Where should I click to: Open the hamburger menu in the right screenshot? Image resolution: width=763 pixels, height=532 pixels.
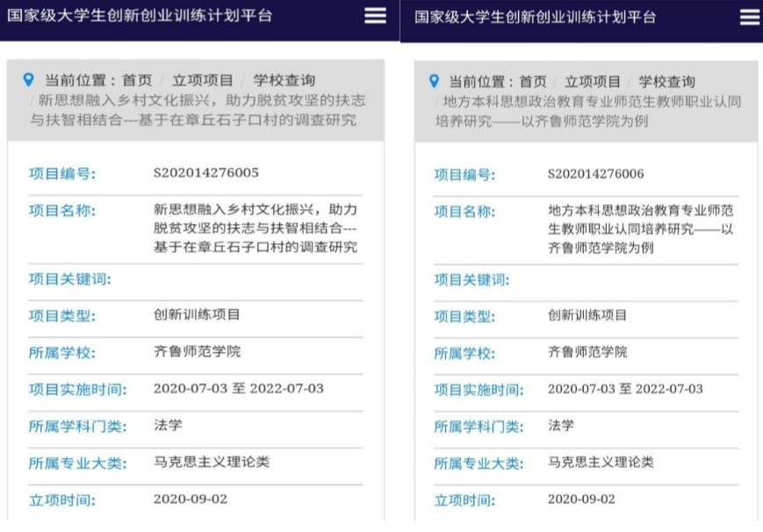(x=749, y=17)
